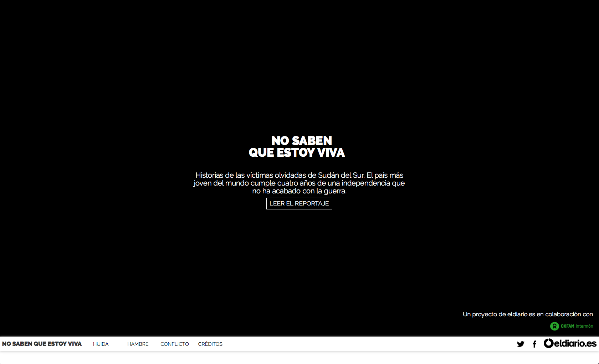Viewport: 599px width, 364px height.
Task: Jump to the CONFLICTO section
Action: click(x=175, y=344)
